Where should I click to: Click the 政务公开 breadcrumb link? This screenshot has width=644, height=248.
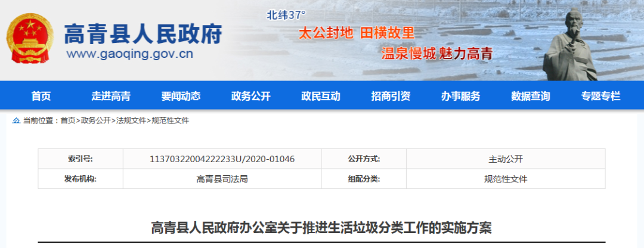(x=95, y=120)
